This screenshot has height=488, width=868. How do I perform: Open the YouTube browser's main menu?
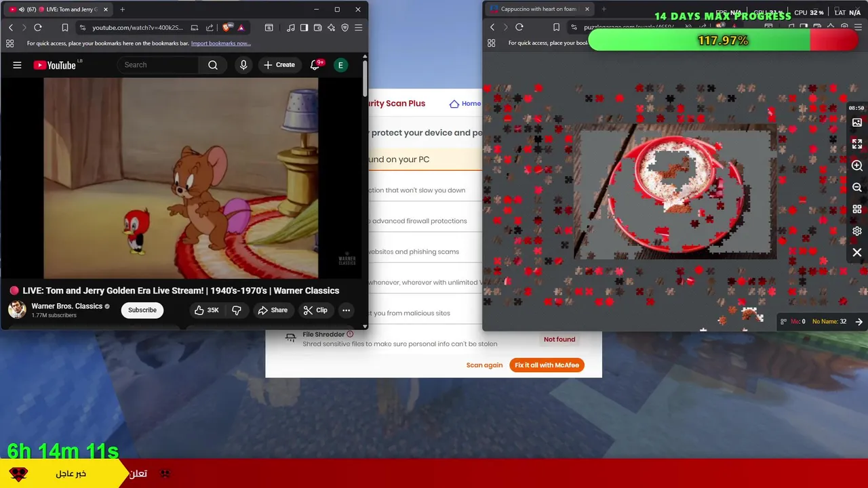pos(358,28)
